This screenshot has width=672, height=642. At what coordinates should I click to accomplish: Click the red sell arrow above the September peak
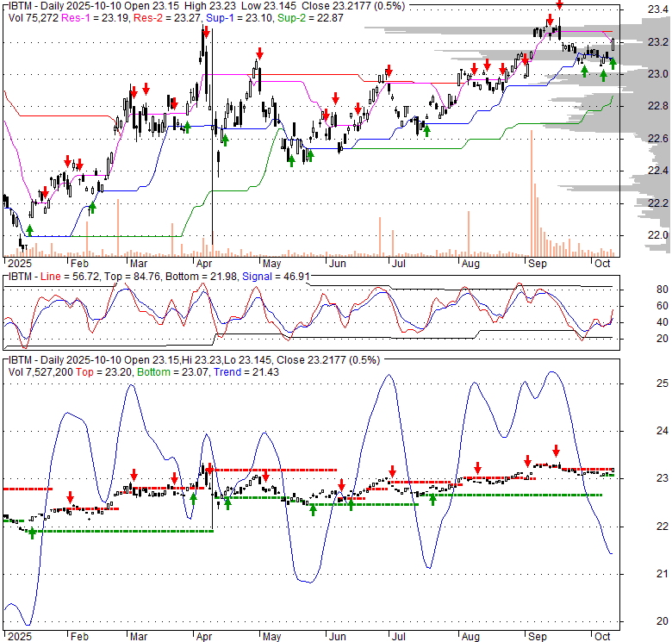coord(558,5)
